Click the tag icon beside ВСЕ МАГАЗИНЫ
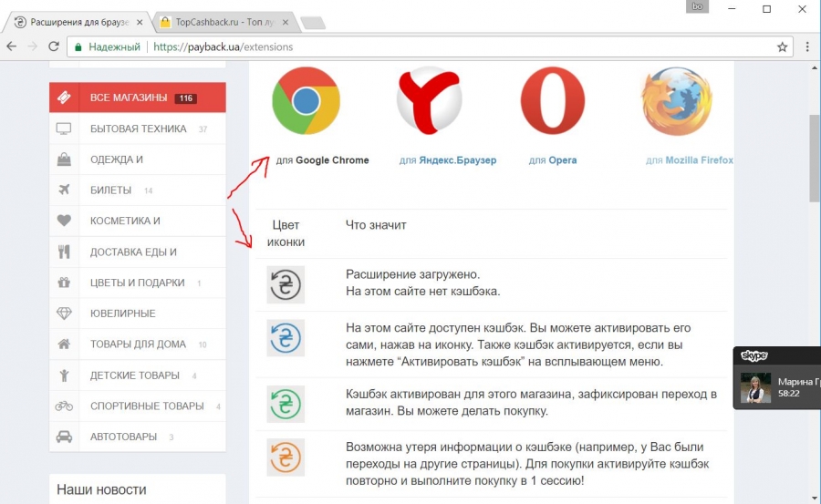 tap(64, 98)
